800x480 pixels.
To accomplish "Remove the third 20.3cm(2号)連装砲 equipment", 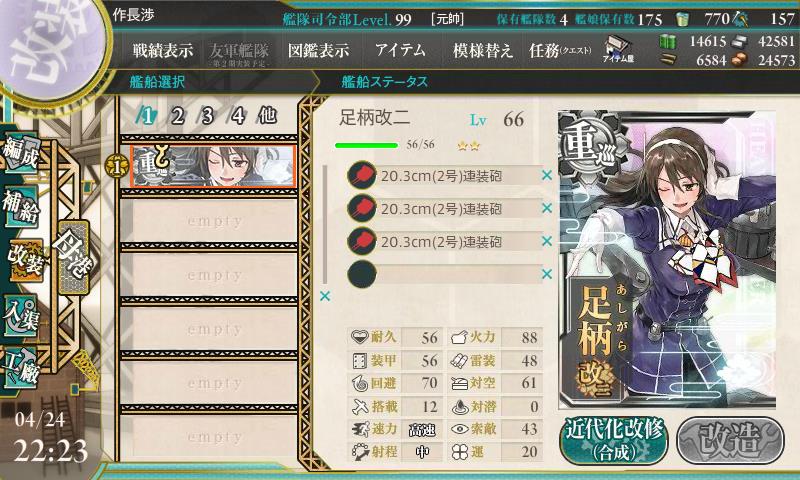I will [x=547, y=241].
